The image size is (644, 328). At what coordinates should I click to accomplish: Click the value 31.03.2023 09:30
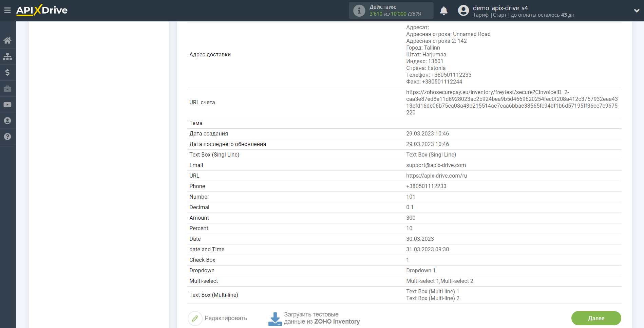pos(428,249)
